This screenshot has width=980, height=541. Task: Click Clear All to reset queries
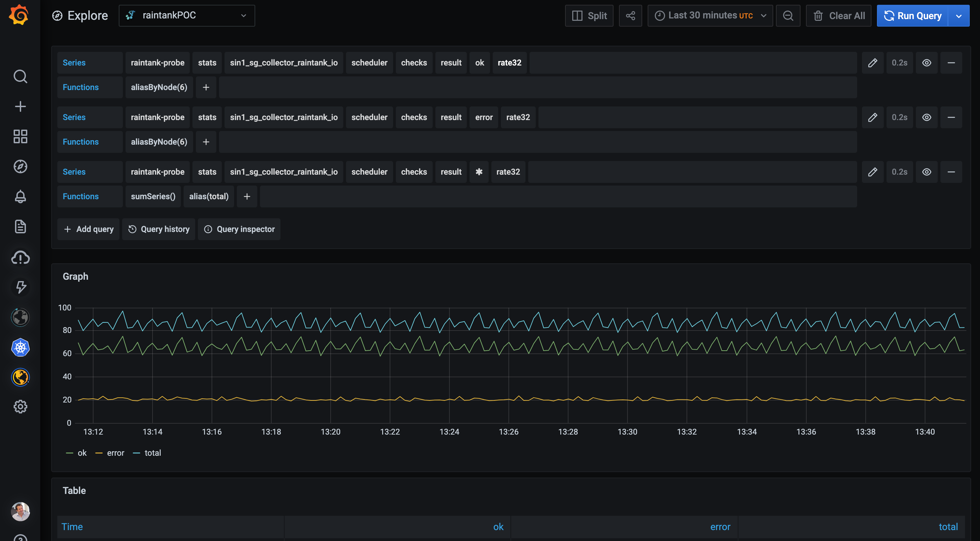(x=838, y=16)
